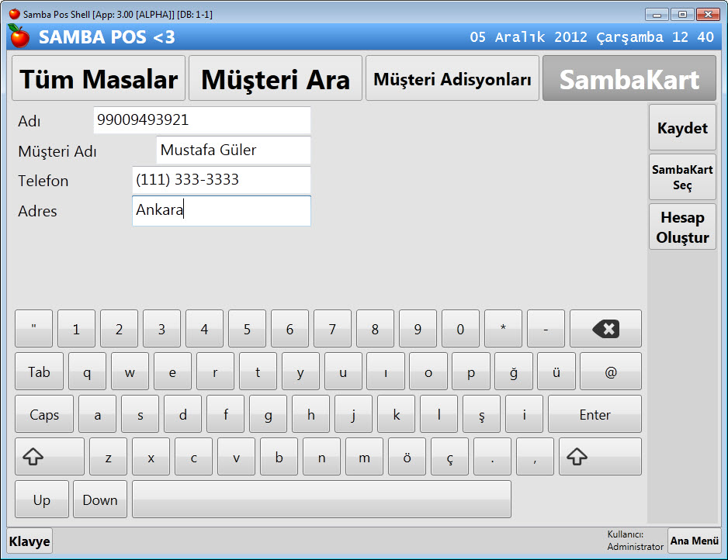
Task: Toggle the Caps key on keyboard
Action: [44, 414]
